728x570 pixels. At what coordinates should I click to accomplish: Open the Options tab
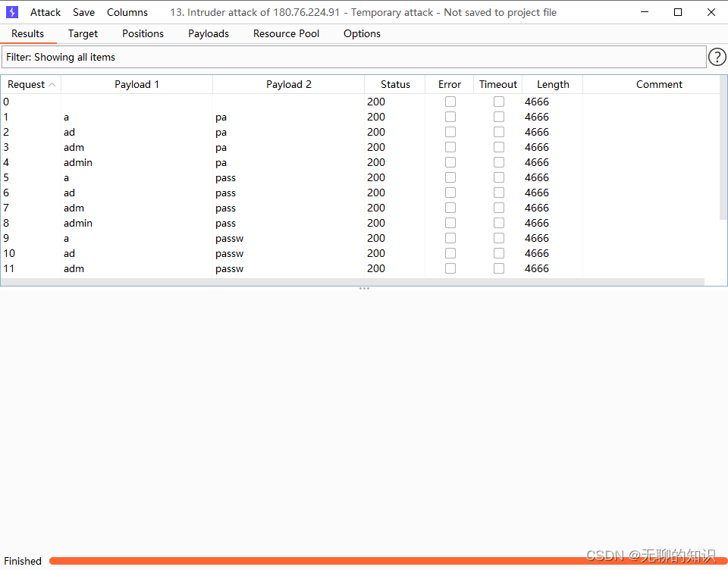pyautogui.click(x=362, y=34)
